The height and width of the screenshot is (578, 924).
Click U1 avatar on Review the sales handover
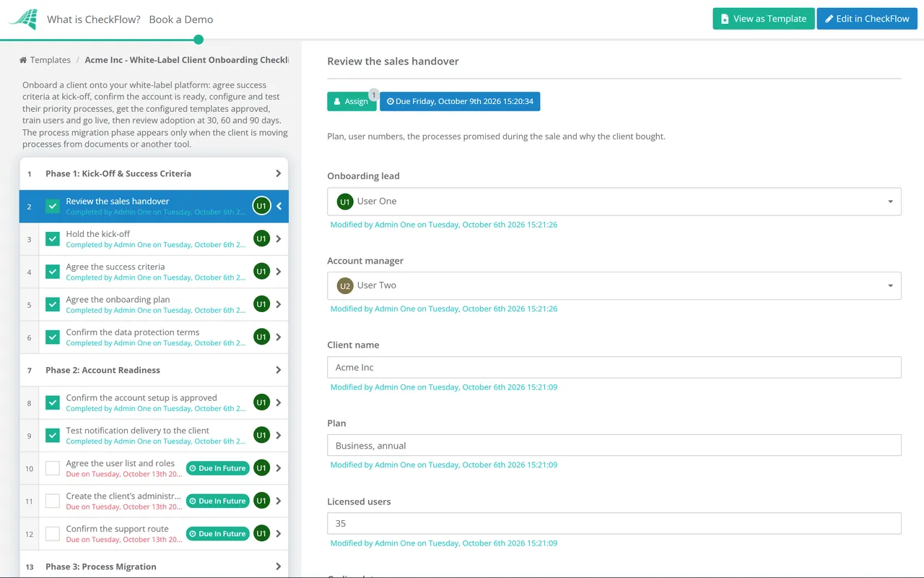(261, 206)
